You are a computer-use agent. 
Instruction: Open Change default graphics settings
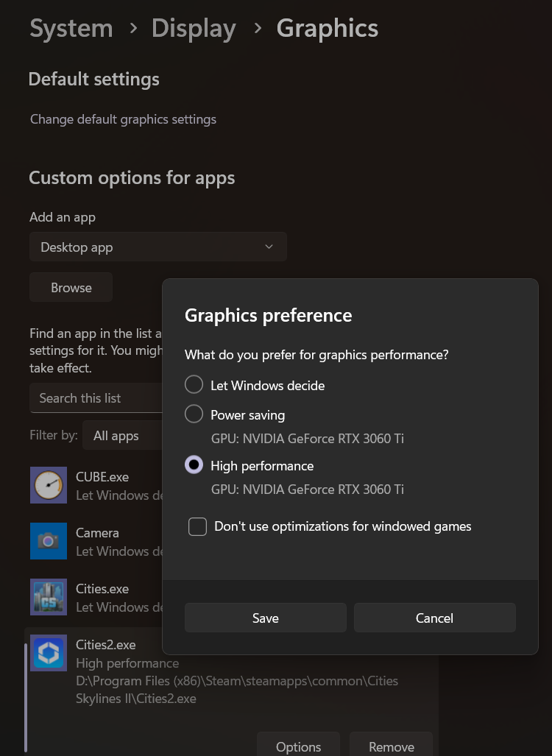click(x=123, y=119)
